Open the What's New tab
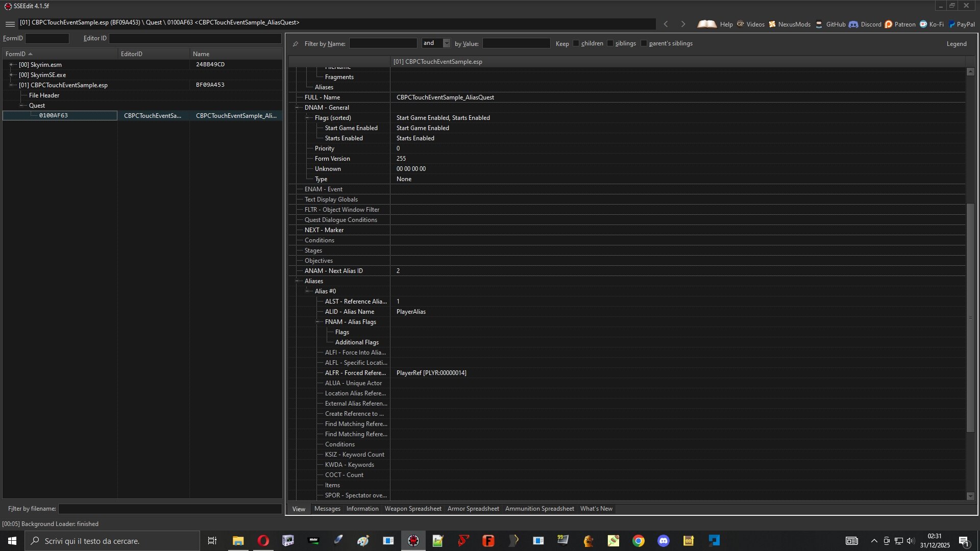The height and width of the screenshot is (551, 980). click(x=596, y=509)
